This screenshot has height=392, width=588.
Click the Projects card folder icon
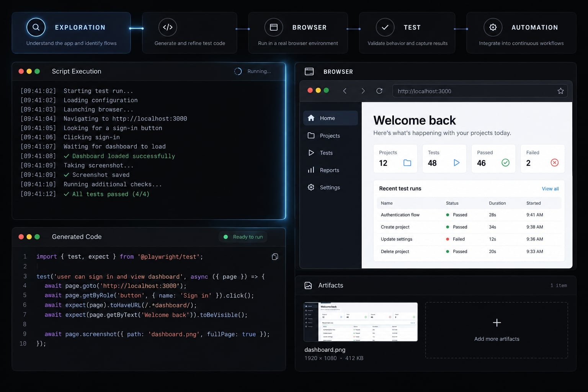click(407, 163)
